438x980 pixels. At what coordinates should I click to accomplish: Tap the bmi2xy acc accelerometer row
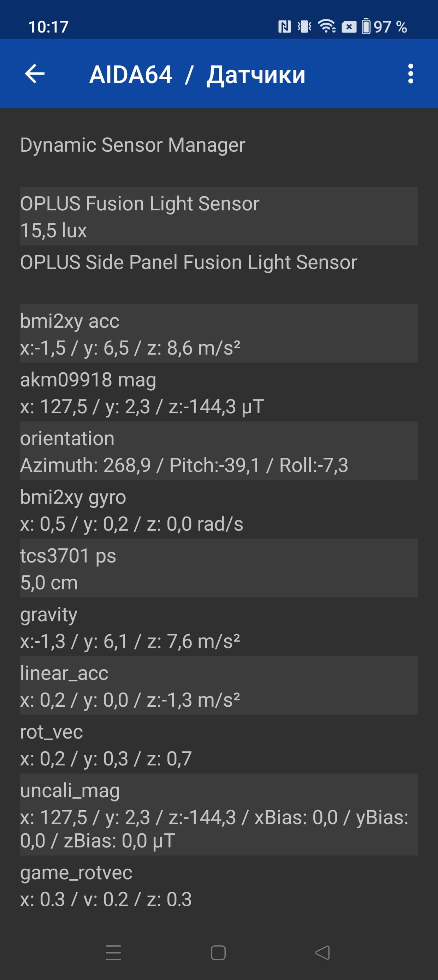tap(219, 334)
